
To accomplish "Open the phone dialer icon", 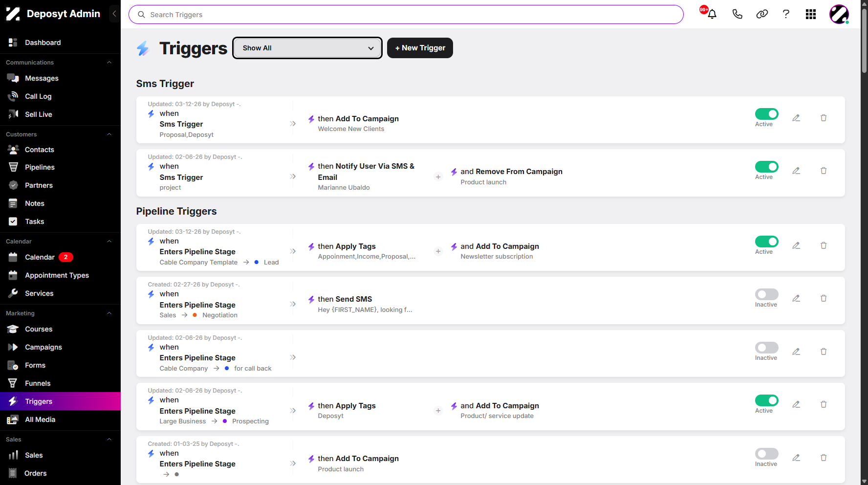I will 737,14.
